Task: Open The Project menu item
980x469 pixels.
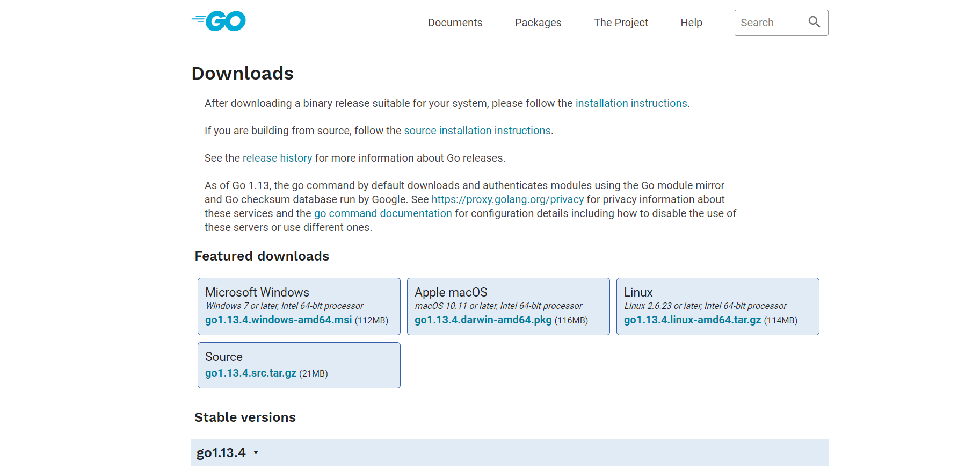Action: coord(621,23)
